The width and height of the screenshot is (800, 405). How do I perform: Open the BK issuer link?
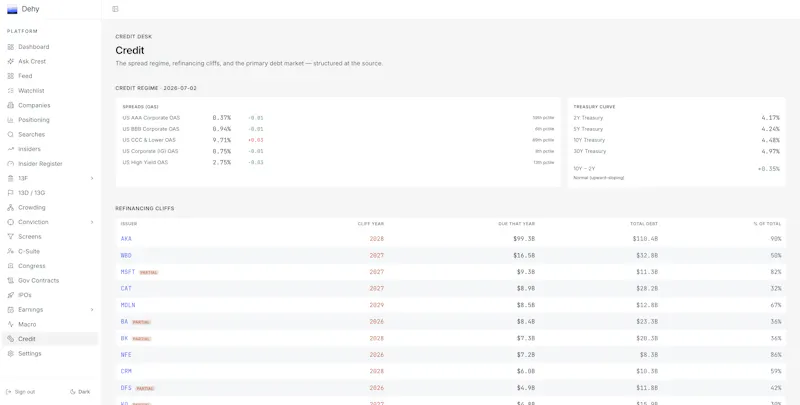point(124,338)
